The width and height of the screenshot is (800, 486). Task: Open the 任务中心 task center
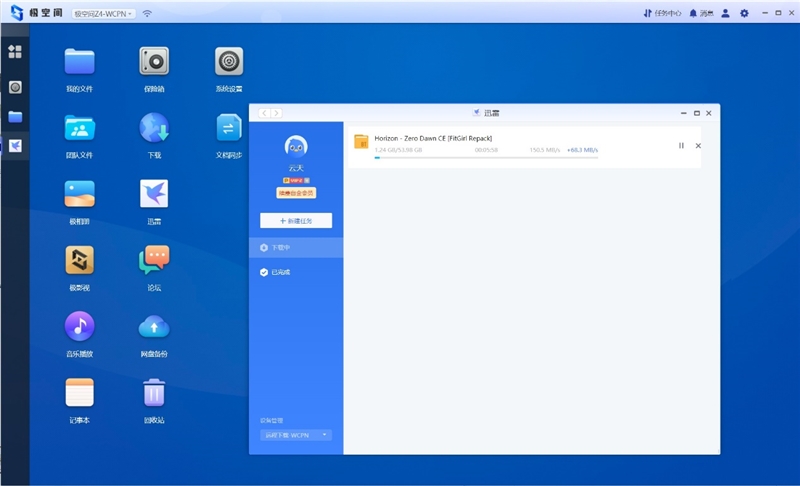(662, 13)
